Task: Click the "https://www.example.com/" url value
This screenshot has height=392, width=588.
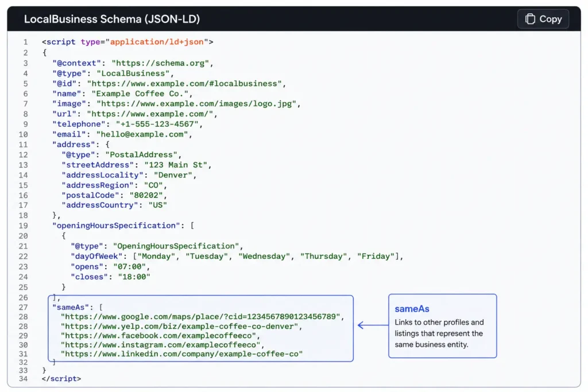Action: click(x=150, y=114)
